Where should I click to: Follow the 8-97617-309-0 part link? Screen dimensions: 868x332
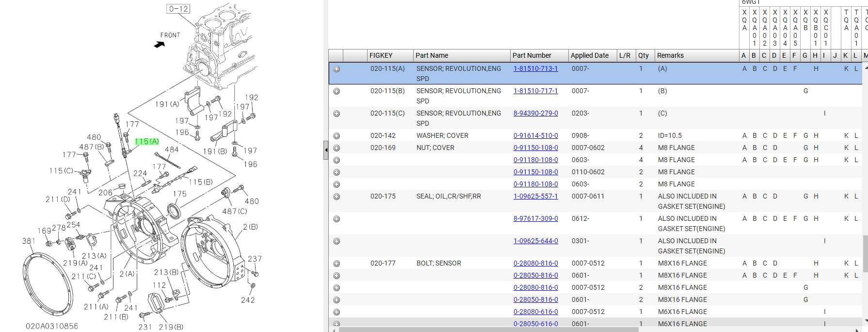[x=535, y=218]
